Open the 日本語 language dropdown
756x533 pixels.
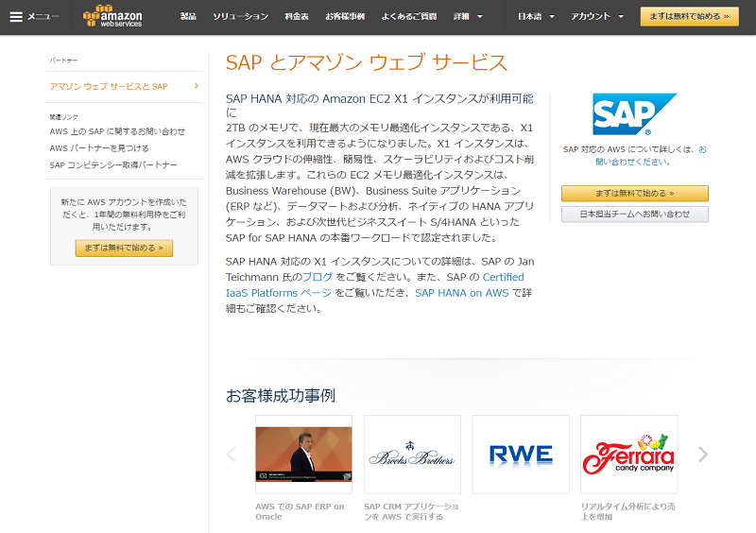tap(536, 16)
